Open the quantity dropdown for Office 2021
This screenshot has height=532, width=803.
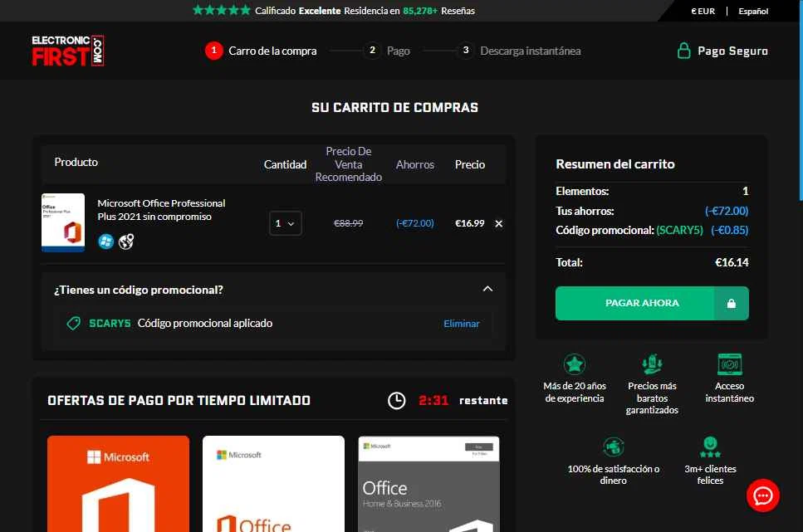286,223
